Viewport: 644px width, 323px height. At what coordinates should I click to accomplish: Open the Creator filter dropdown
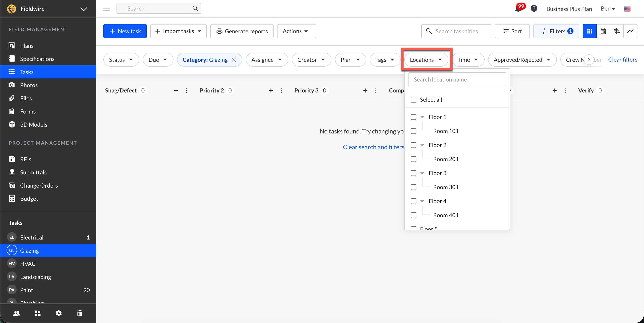(x=311, y=60)
